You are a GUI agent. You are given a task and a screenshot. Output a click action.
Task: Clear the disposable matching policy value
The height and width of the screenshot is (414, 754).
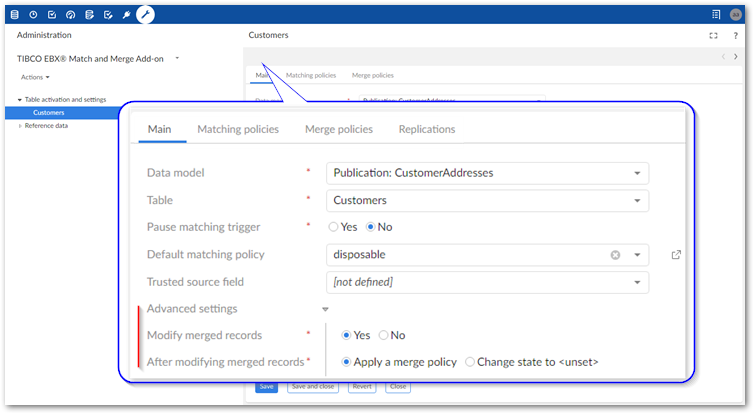pyautogui.click(x=616, y=255)
